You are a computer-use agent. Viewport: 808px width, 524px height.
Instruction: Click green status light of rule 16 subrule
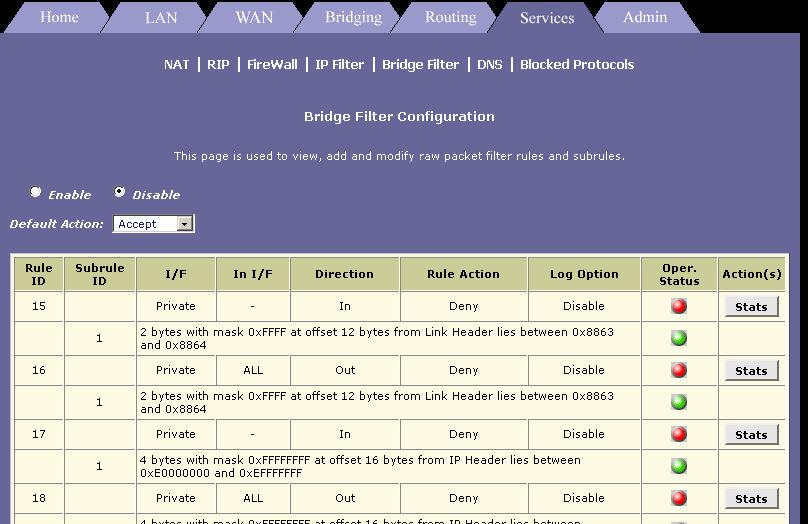tap(679, 402)
